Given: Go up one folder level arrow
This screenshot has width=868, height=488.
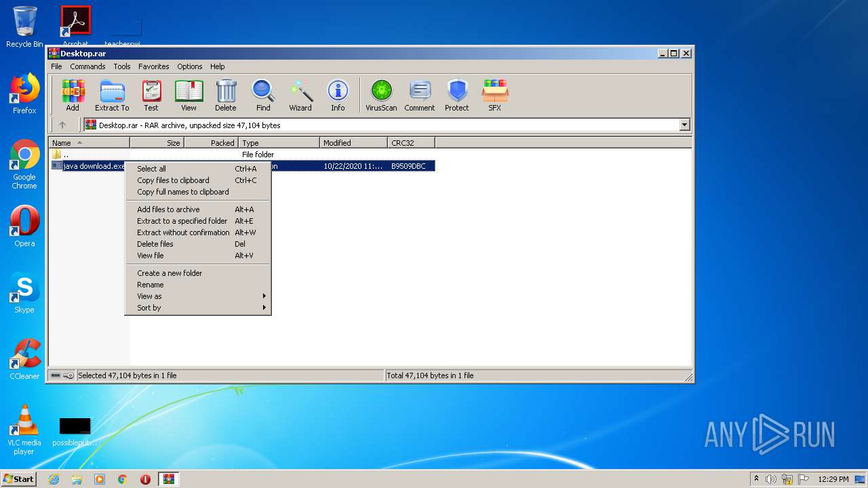Looking at the screenshot, I should (x=62, y=125).
